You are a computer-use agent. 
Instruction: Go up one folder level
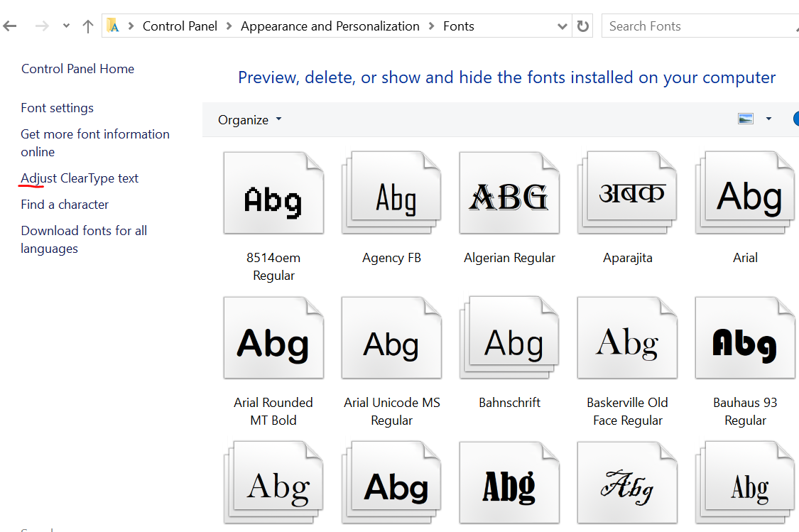click(x=88, y=26)
